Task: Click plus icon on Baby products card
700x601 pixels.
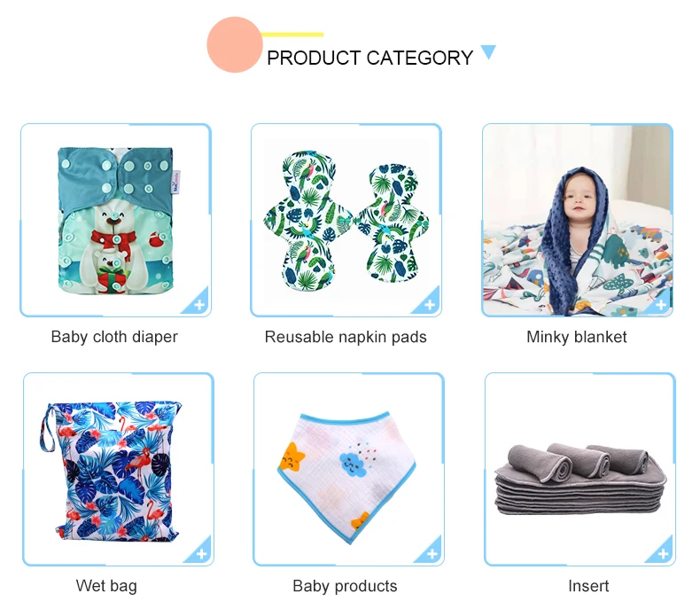Action: 432,554
